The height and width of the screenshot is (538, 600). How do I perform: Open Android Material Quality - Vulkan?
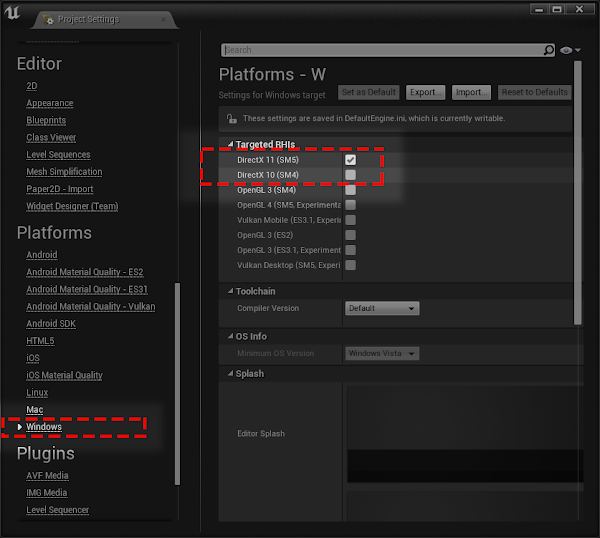click(91, 306)
